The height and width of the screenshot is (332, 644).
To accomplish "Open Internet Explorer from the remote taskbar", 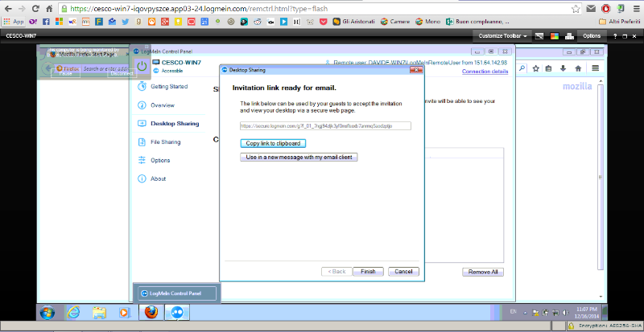I will pos(73,312).
